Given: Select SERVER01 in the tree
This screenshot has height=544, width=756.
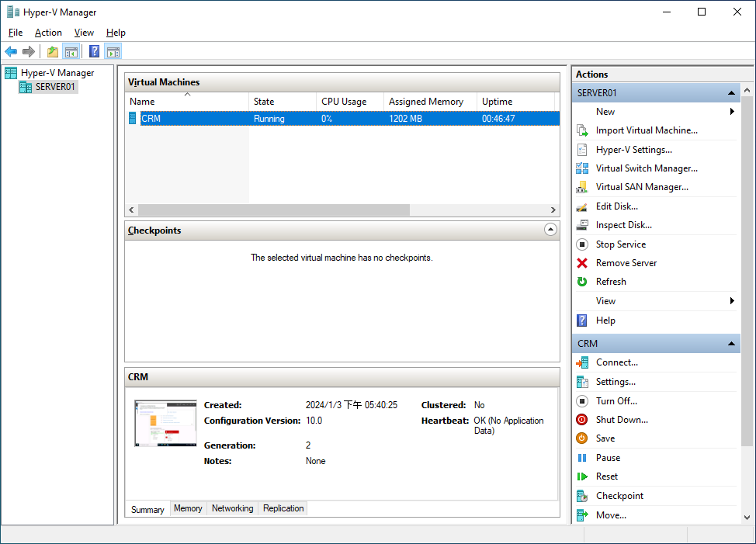Looking at the screenshot, I should pyautogui.click(x=55, y=87).
